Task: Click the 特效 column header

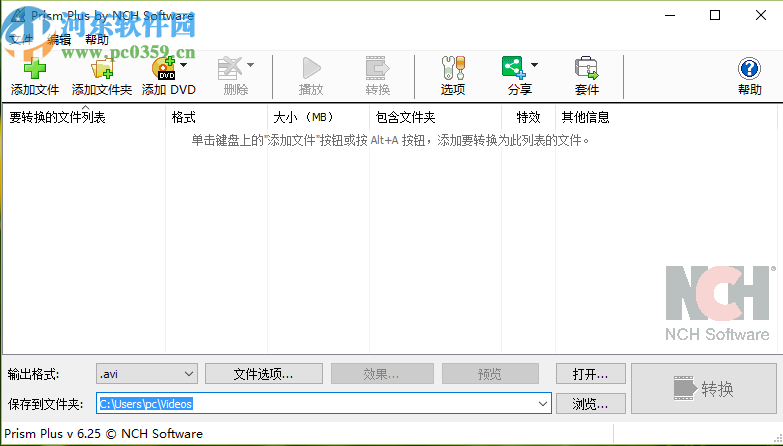Action: pyautogui.click(x=528, y=117)
